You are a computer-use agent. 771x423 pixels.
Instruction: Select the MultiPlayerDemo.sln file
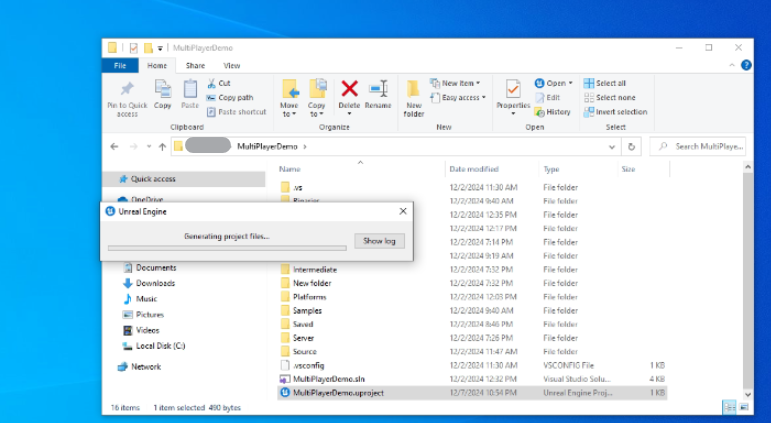point(328,379)
